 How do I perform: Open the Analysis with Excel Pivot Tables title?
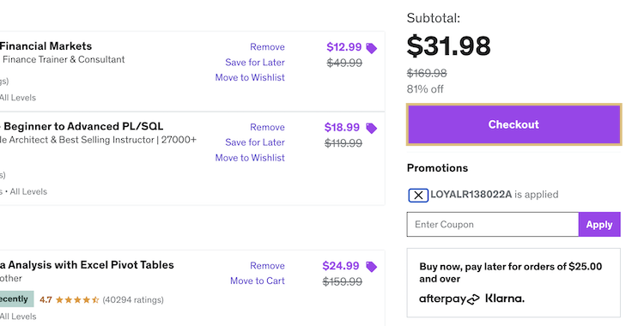point(87,265)
